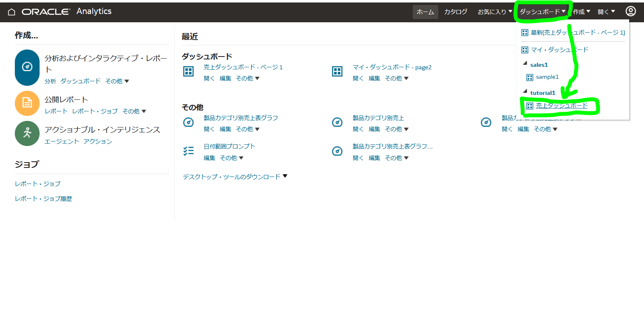Viewport: 644px width, 330px height.
Task: Expand デスクトップ・ツールのダウンロード menu
Action: (235, 177)
